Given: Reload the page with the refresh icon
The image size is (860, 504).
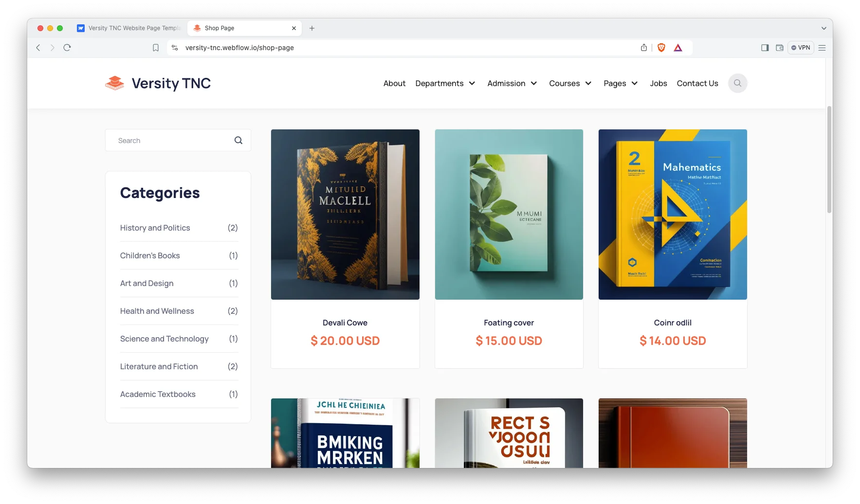Looking at the screenshot, I should pyautogui.click(x=67, y=48).
